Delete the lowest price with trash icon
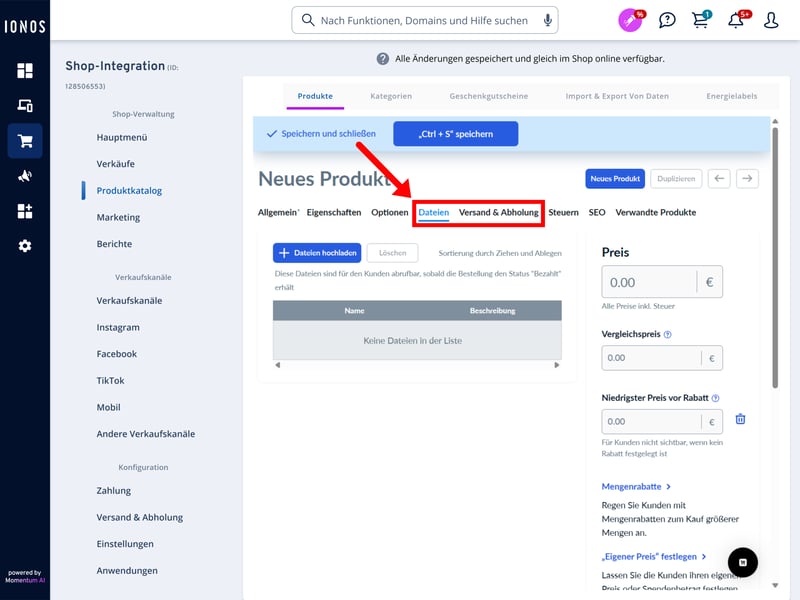 coord(740,420)
